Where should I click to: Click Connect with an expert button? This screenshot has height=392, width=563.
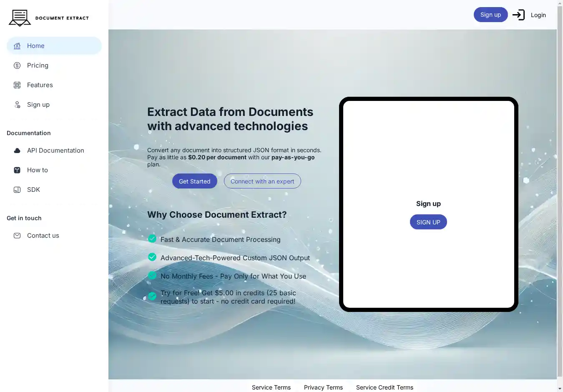tap(262, 181)
